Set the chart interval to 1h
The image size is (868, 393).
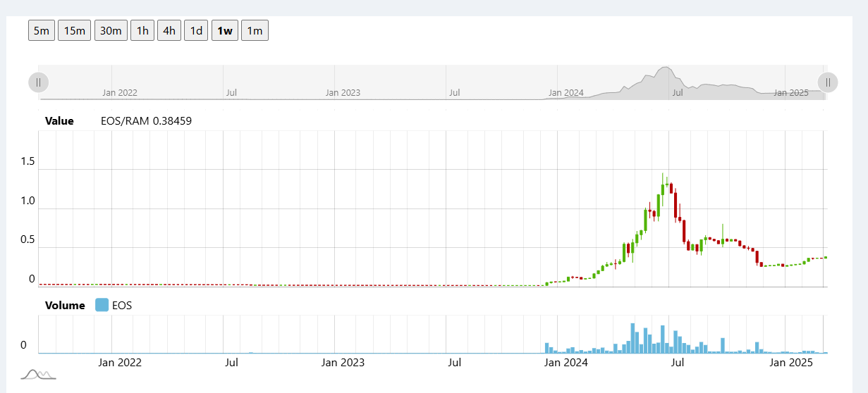tap(142, 30)
